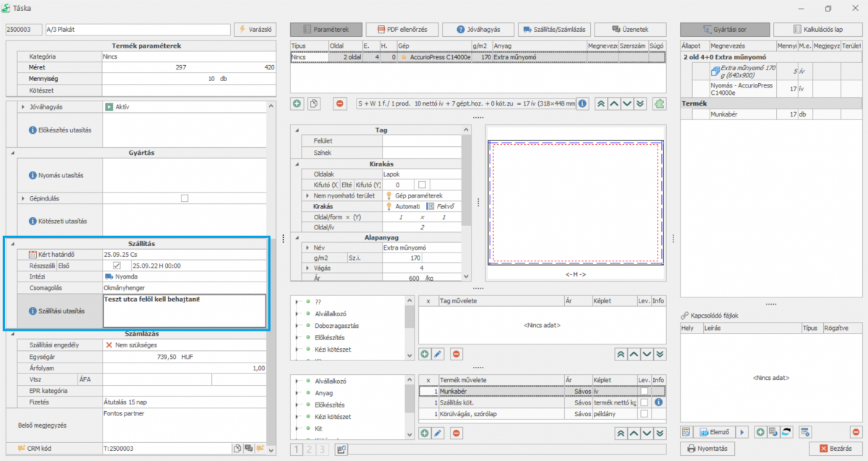
Task: Expand the Dobozragasztás tree node
Action: pos(298,326)
